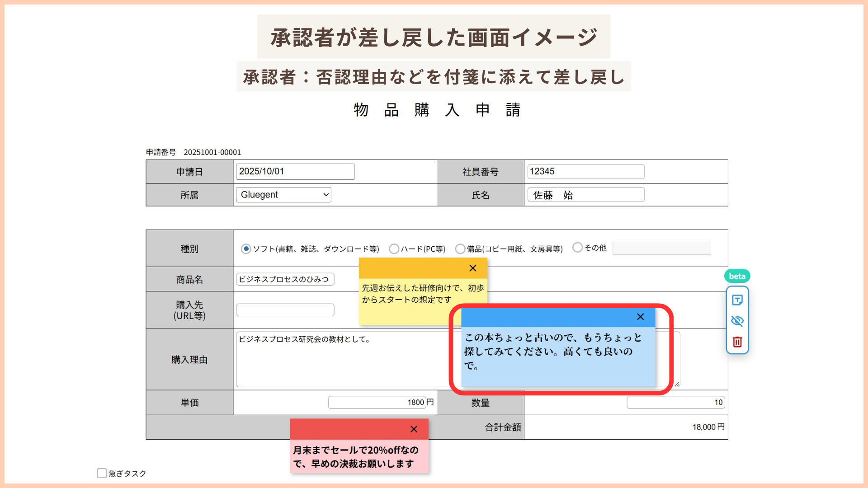Click the 数量 quantity field

click(x=675, y=402)
